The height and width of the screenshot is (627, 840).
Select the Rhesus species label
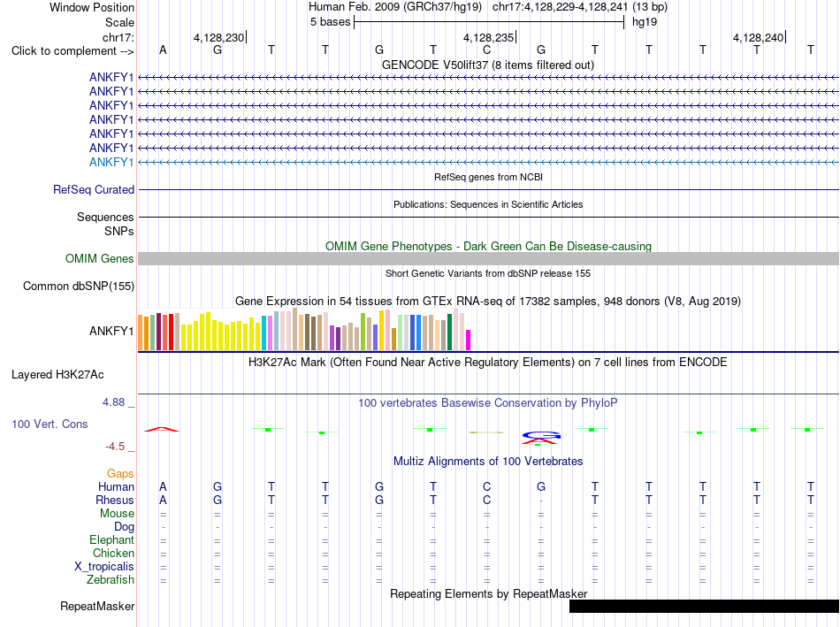[x=115, y=500]
